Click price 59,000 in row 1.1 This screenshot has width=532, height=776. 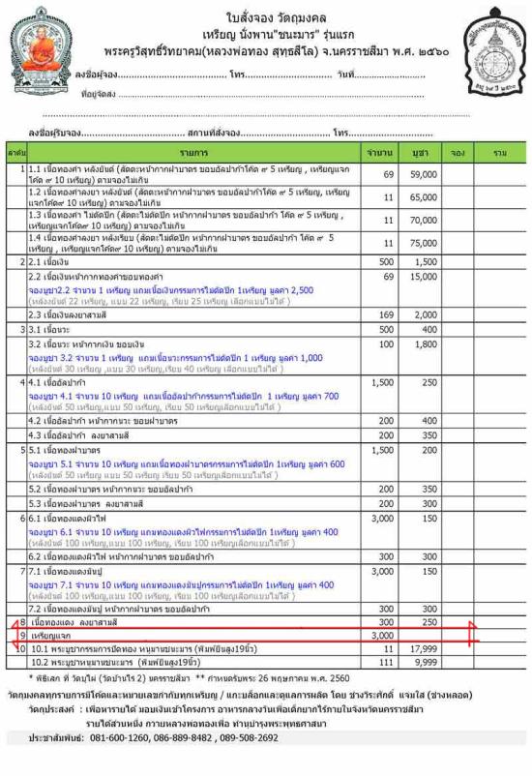[423, 175]
